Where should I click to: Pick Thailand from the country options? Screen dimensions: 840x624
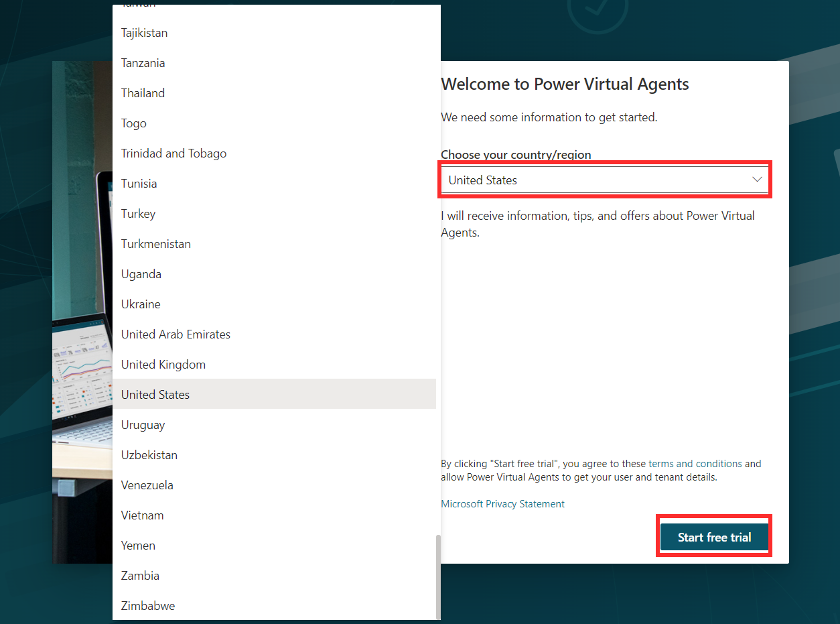tap(274, 93)
